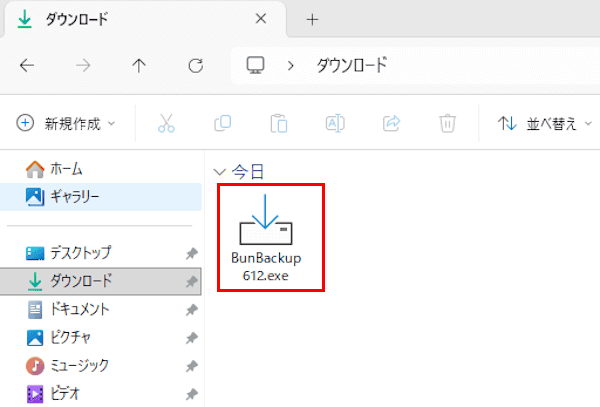The image size is (600, 407).
Task: Unpin デスクトップ via its pin icon
Action: point(192,253)
